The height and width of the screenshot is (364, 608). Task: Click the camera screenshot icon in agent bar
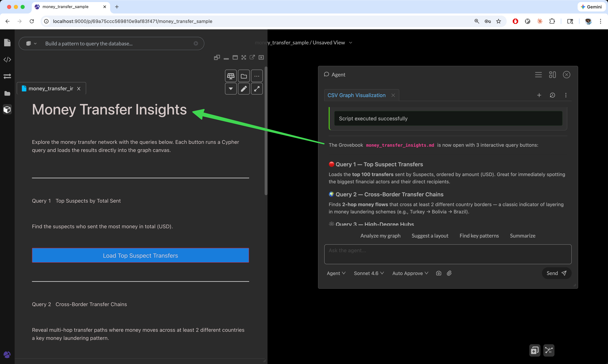point(439,273)
